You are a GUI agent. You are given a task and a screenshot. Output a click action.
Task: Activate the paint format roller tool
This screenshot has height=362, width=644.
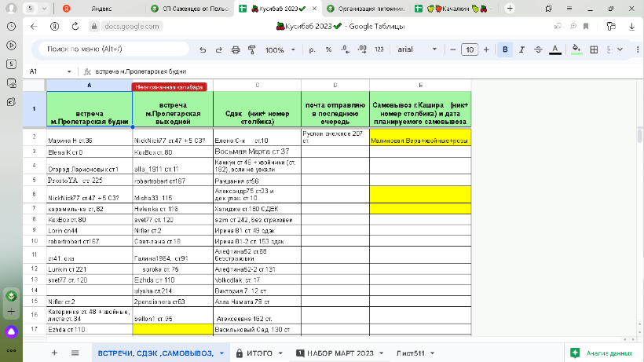click(x=251, y=49)
